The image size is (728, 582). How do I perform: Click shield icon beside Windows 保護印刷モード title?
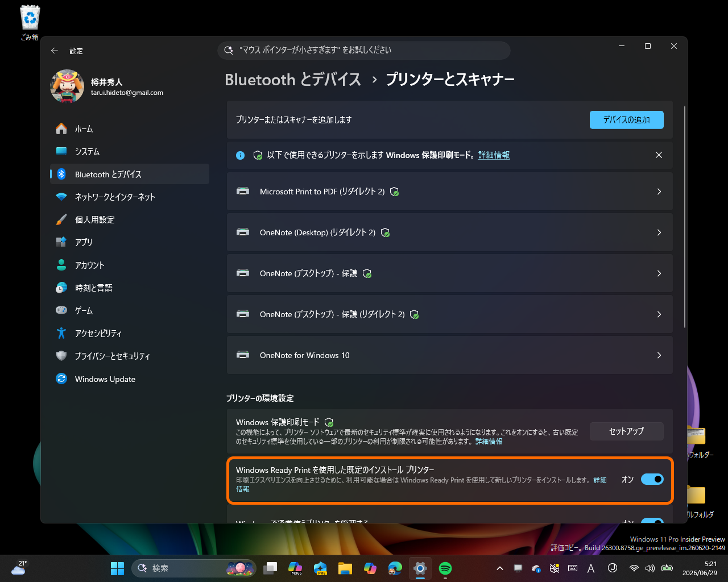click(x=329, y=422)
